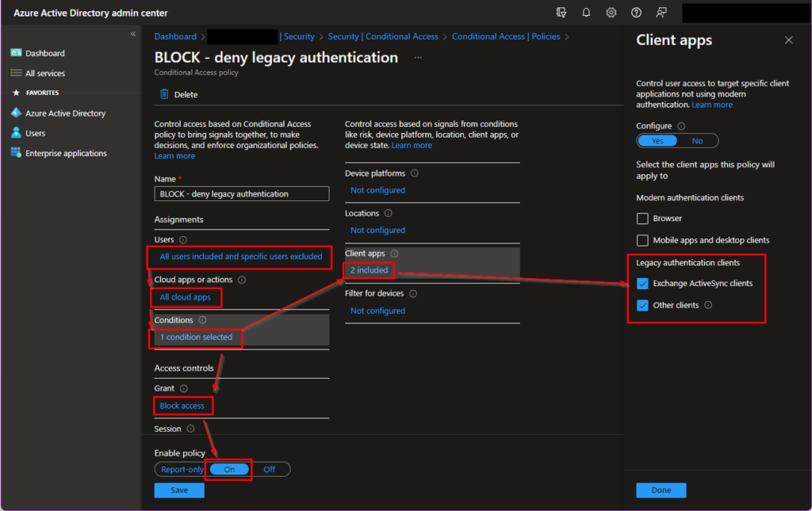
Task: Click Done in Client apps panel
Action: pos(661,490)
